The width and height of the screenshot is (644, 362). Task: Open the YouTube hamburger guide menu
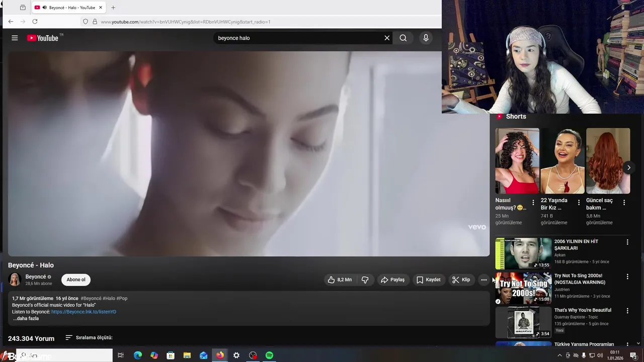15,38
